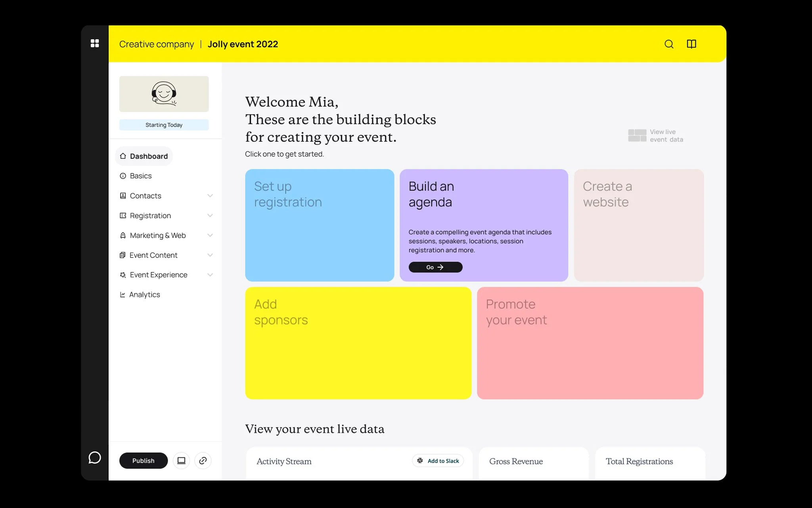Click the event avatar thumbnail
Image resolution: width=812 pixels, height=508 pixels.
click(x=164, y=94)
